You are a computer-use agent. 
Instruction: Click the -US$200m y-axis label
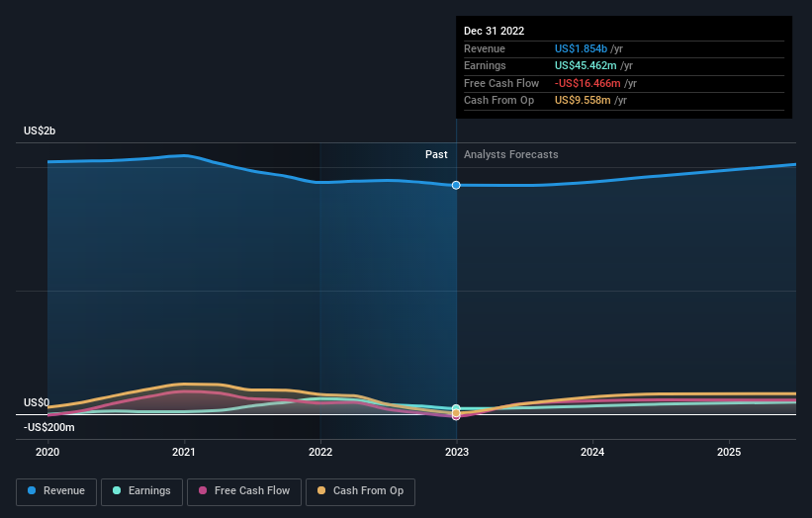49,427
